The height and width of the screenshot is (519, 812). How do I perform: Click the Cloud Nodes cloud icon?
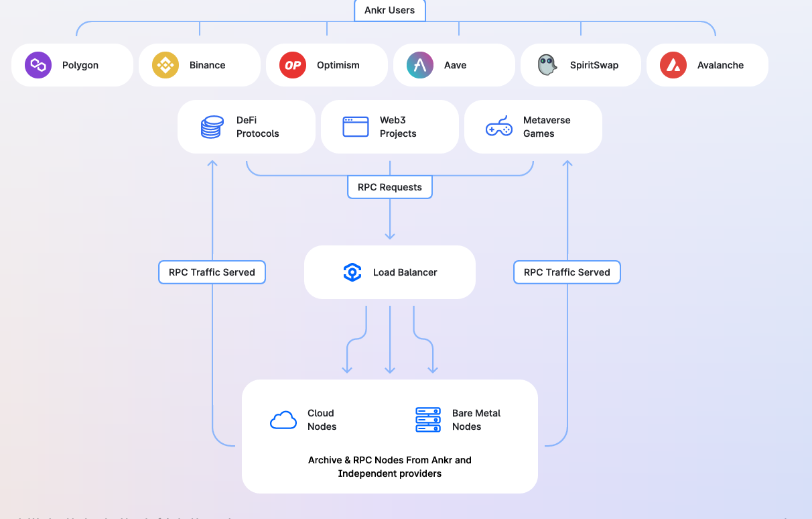pos(283,420)
